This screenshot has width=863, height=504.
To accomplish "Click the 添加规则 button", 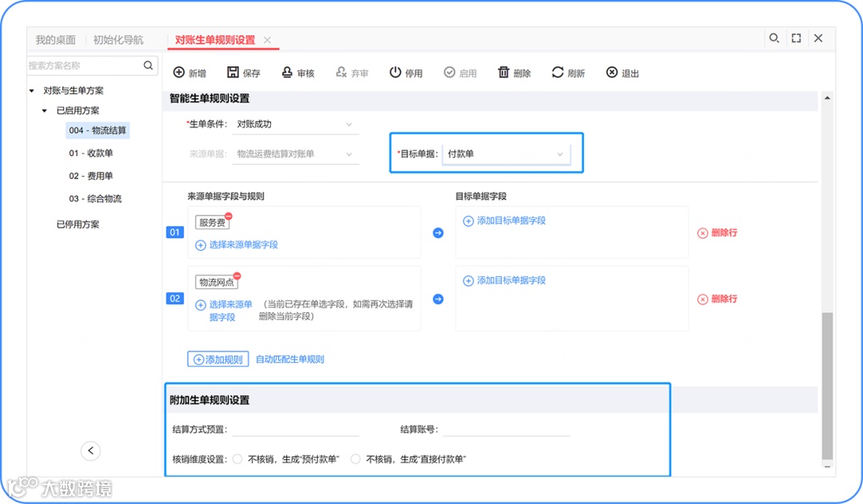I will click(x=218, y=359).
